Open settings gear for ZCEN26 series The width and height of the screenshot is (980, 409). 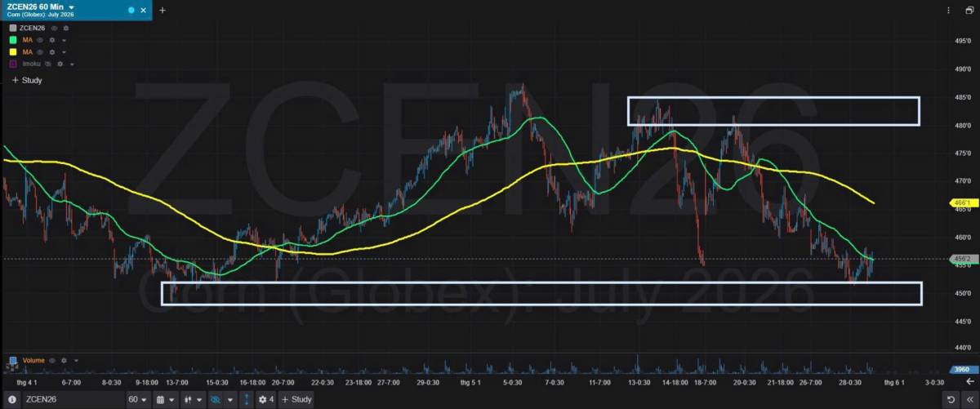(66, 28)
